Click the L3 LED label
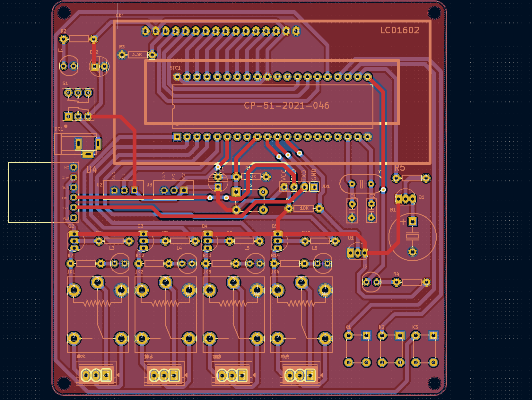The width and height of the screenshot is (532, 400). click(112, 248)
